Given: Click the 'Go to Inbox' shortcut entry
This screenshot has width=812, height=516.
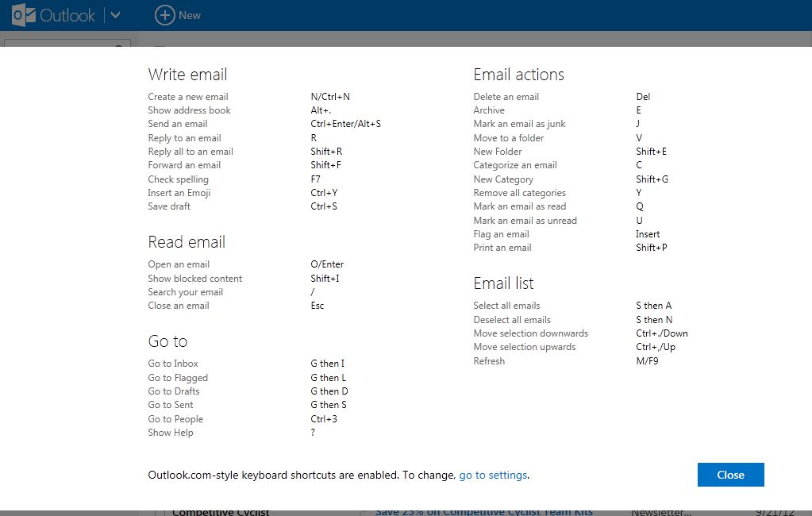Looking at the screenshot, I should [x=173, y=364].
